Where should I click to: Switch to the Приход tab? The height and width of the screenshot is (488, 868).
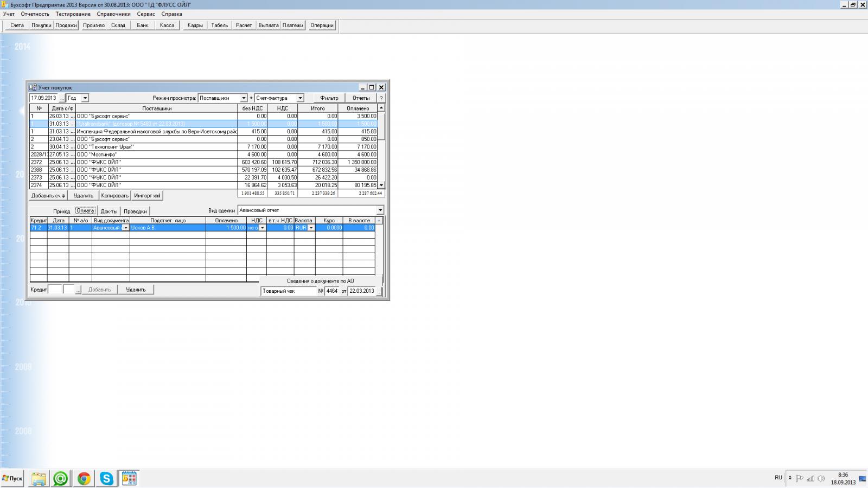(61, 211)
